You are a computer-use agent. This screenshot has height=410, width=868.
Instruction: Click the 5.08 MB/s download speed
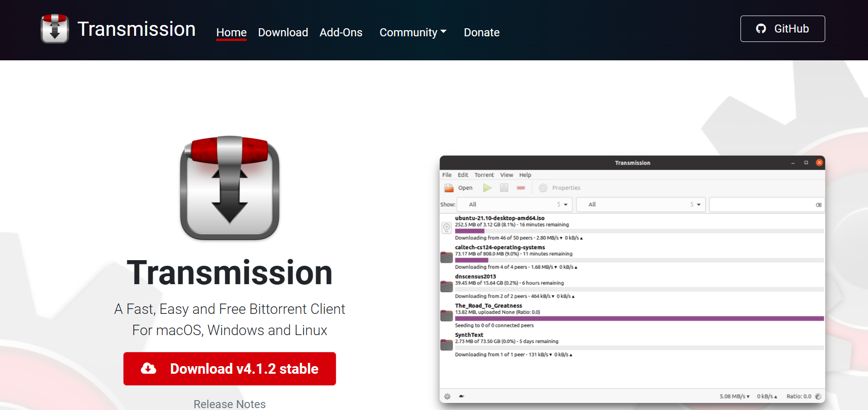point(734,396)
